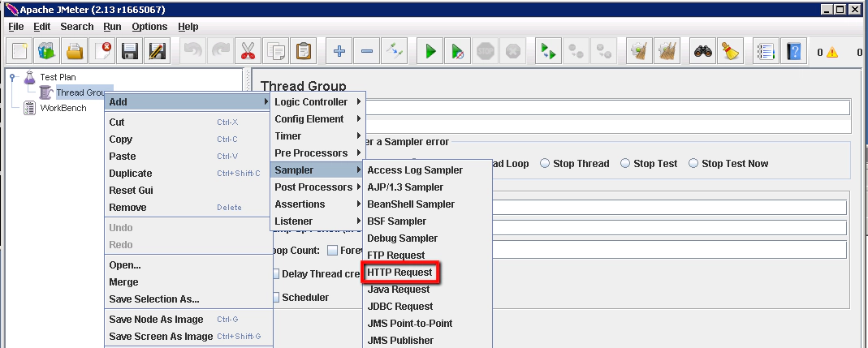Click the Toggle enable/disable toolbar icon

tap(395, 51)
